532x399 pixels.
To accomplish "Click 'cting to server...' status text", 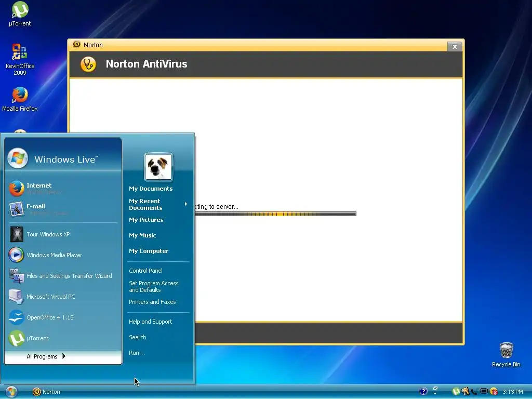I will (x=217, y=207).
